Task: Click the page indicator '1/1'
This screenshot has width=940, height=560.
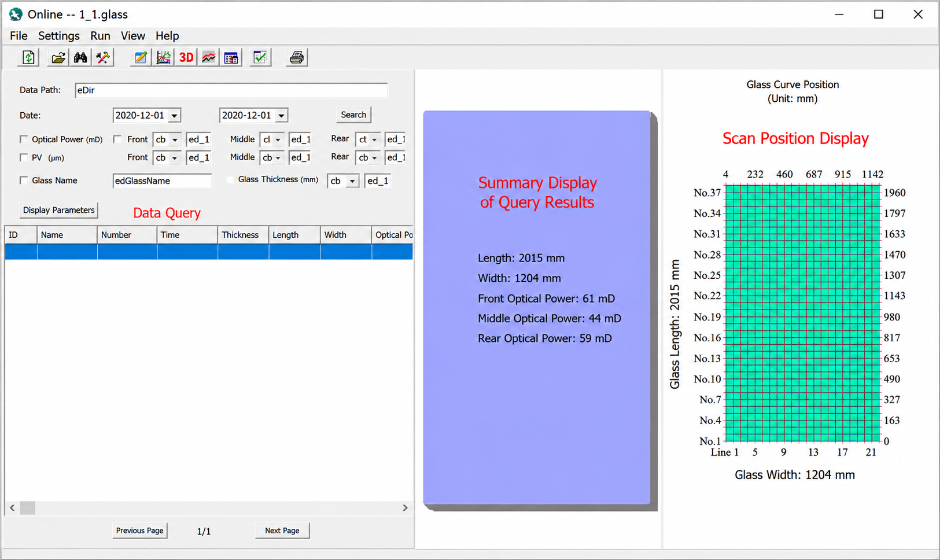Action: pos(204,531)
